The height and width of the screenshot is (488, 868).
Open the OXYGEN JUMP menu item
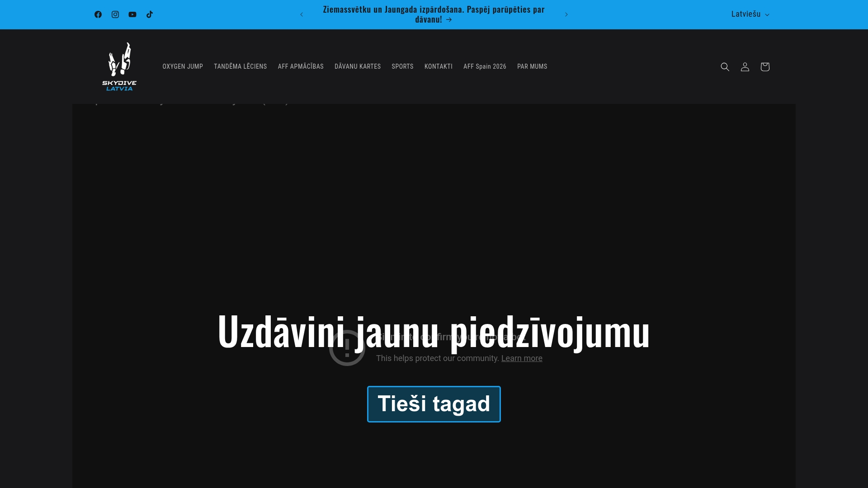pos(183,66)
